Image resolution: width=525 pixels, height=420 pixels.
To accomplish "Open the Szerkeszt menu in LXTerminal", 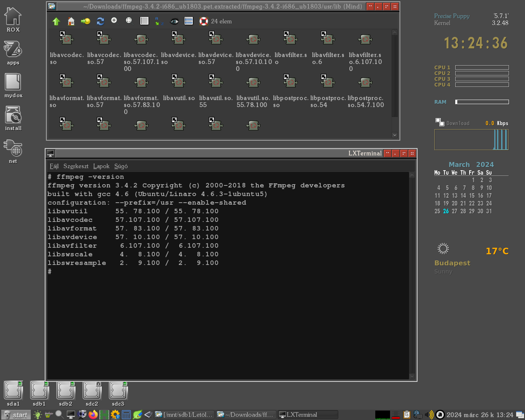I will [76, 166].
